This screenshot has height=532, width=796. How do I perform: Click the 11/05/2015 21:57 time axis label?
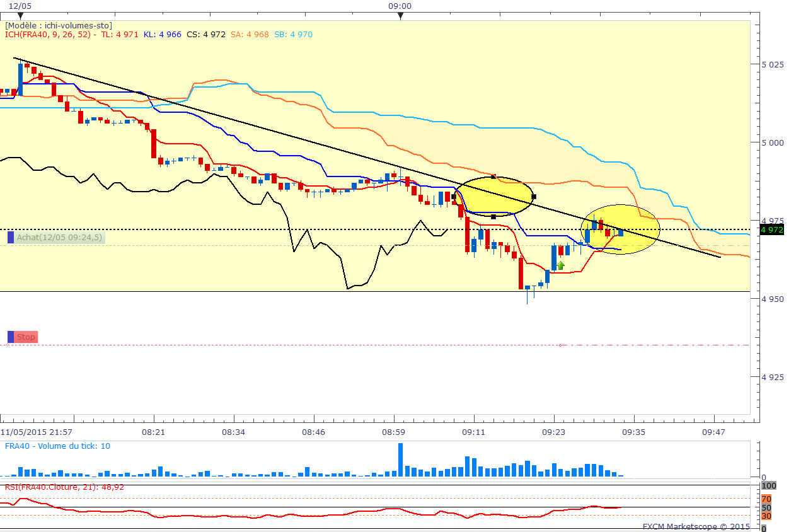37,432
